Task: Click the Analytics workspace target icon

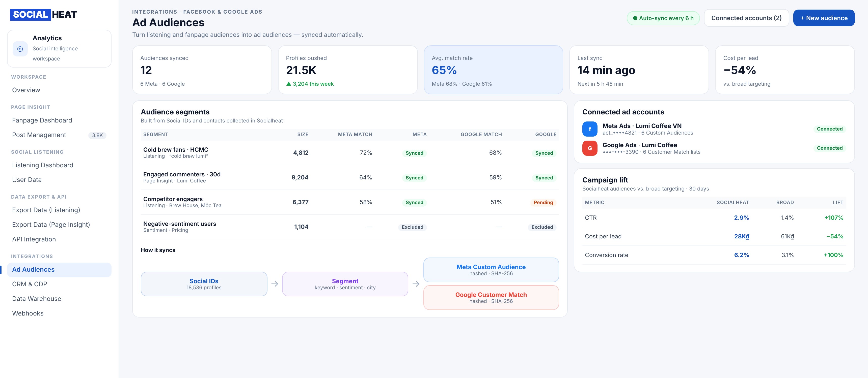Action: pyautogui.click(x=20, y=49)
